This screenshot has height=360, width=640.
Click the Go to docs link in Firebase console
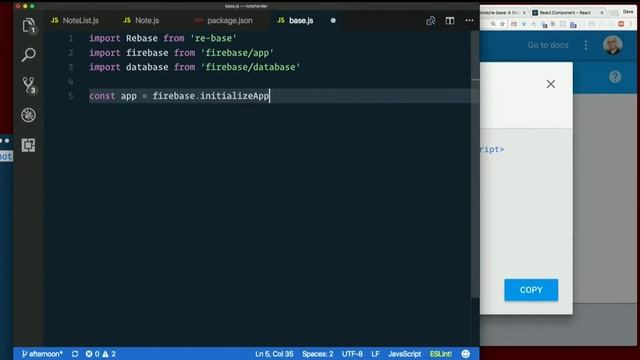pos(548,45)
